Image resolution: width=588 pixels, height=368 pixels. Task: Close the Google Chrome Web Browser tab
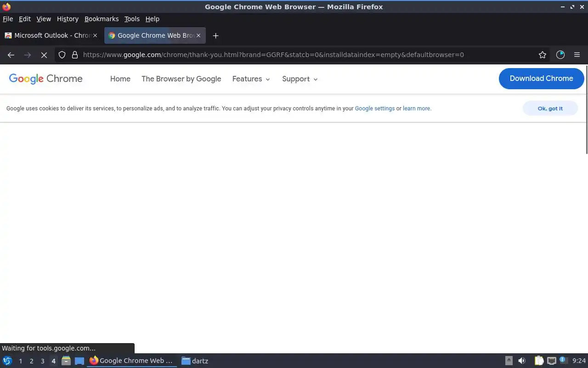point(198,35)
